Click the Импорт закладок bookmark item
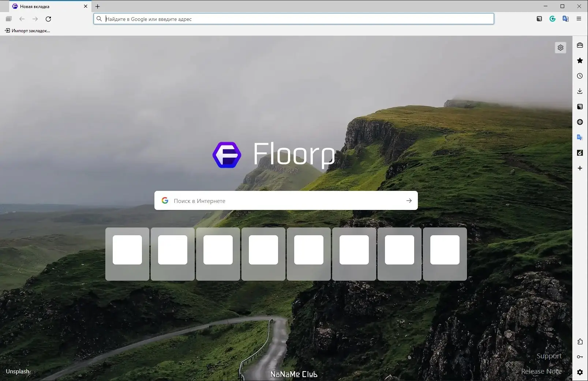Screen dimensions: 588x381 (x=27, y=31)
